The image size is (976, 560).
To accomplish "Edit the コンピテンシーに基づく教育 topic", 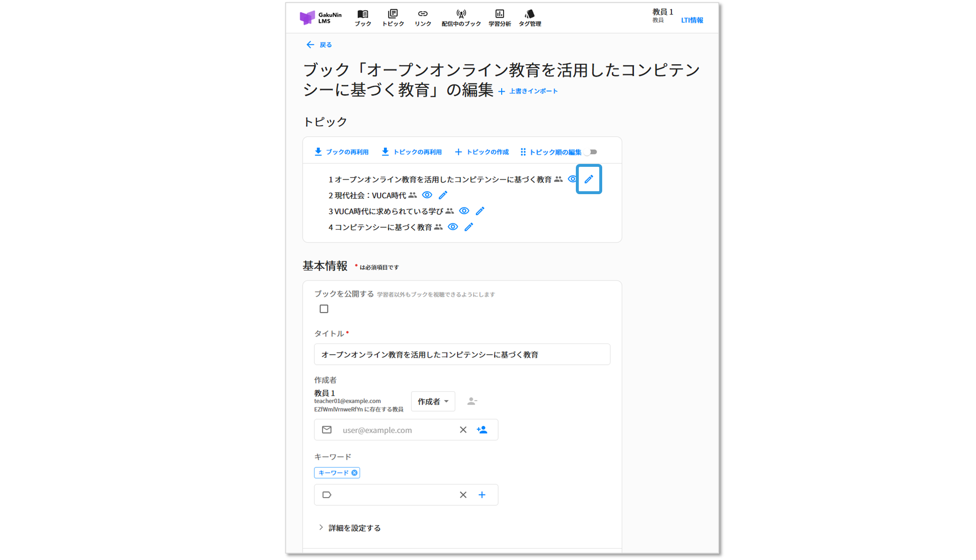I will [x=468, y=227].
